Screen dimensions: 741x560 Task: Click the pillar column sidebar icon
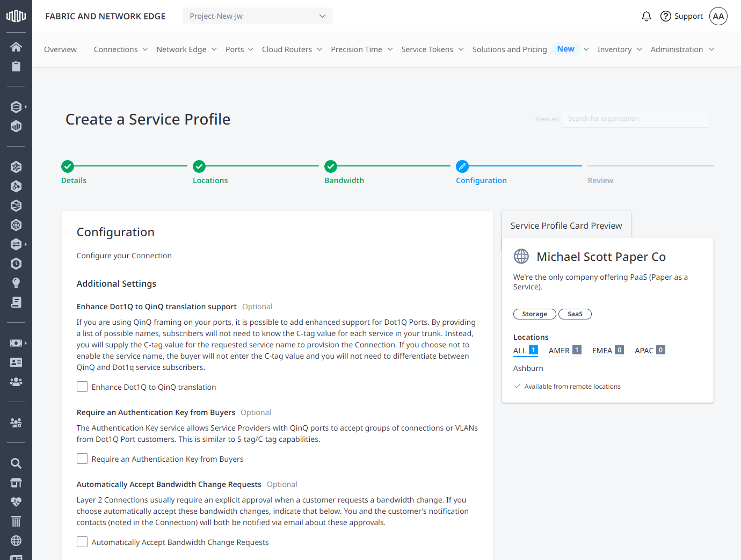pyautogui.click(x=16, y=521)
